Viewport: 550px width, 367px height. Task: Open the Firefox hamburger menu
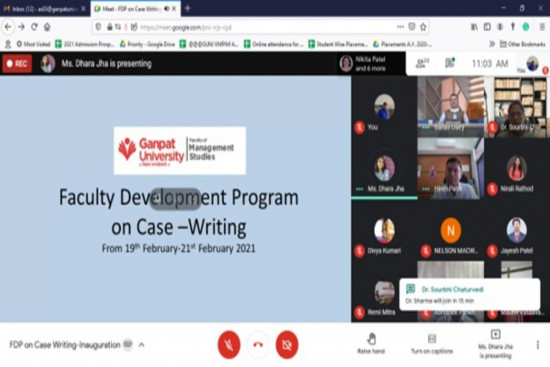tap(542, 27)
